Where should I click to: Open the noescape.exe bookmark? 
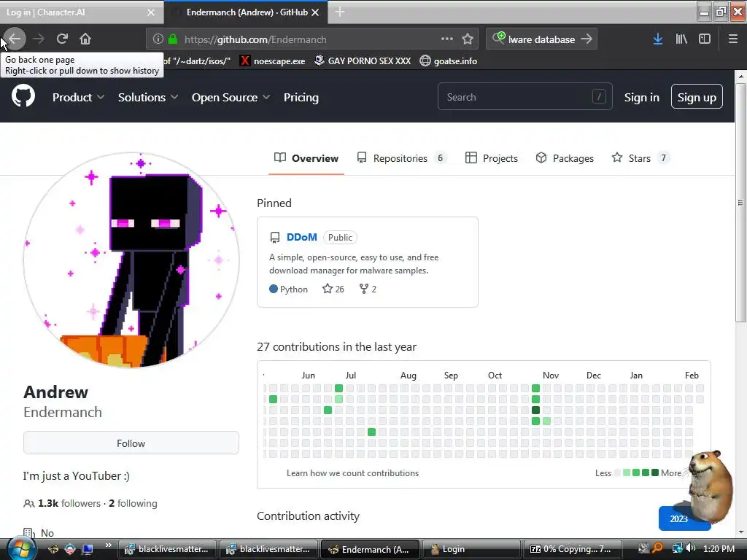(273, 61)
